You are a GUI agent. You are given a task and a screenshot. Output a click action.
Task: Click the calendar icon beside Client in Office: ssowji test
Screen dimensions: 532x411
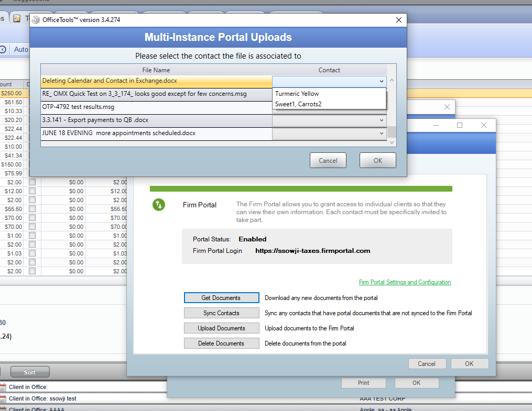3,398
